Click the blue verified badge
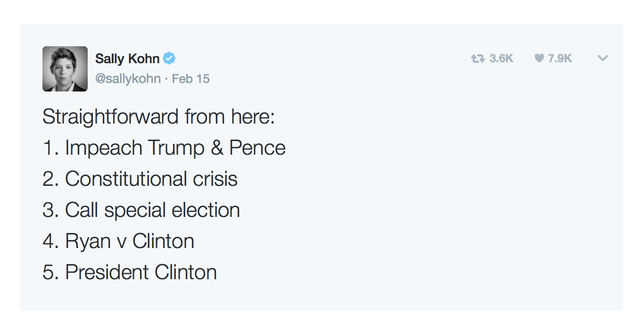644x333 pixels. tap(169, 58)
